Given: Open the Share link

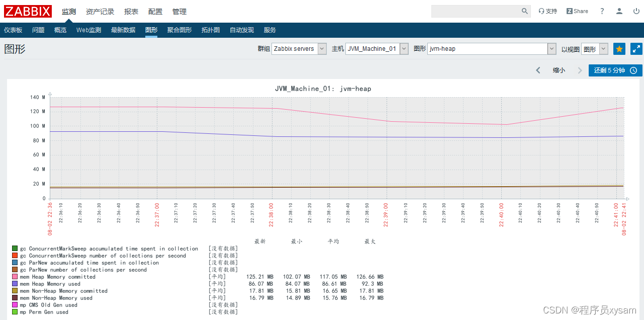Looking at the screenshot, I should coord(577,11).
